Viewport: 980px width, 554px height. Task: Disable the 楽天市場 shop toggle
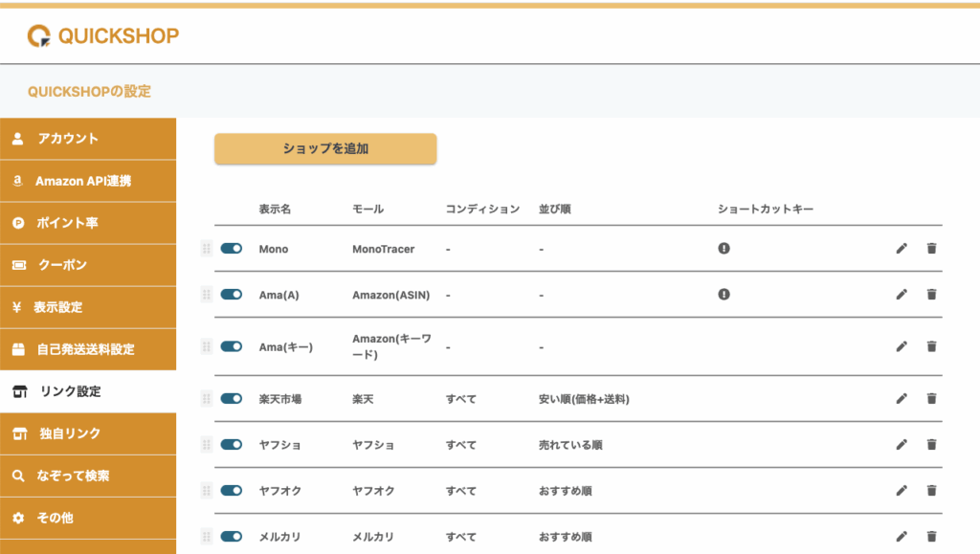tap(231, 399)
